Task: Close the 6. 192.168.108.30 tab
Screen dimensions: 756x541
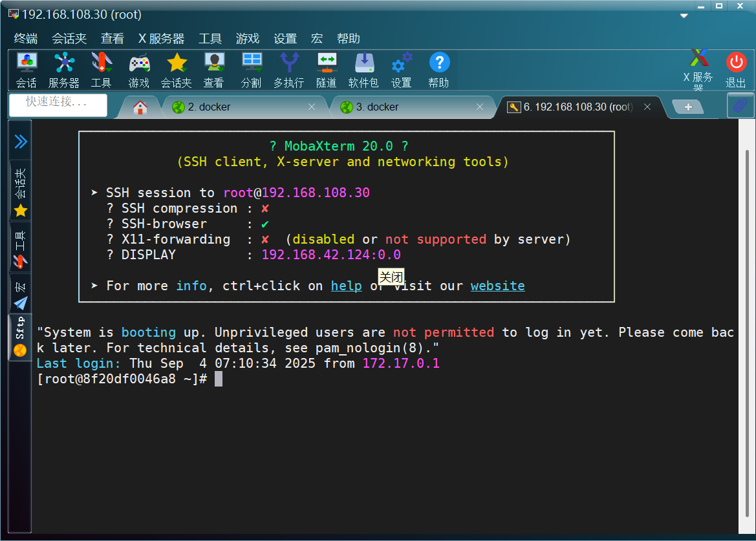Action: coord(647,107)
